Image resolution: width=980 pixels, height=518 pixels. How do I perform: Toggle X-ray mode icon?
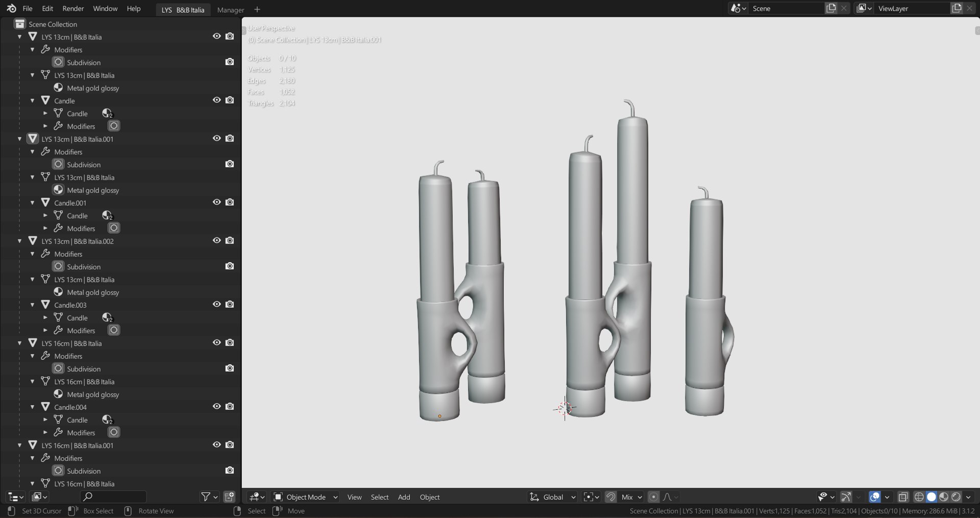coord(902,497)
